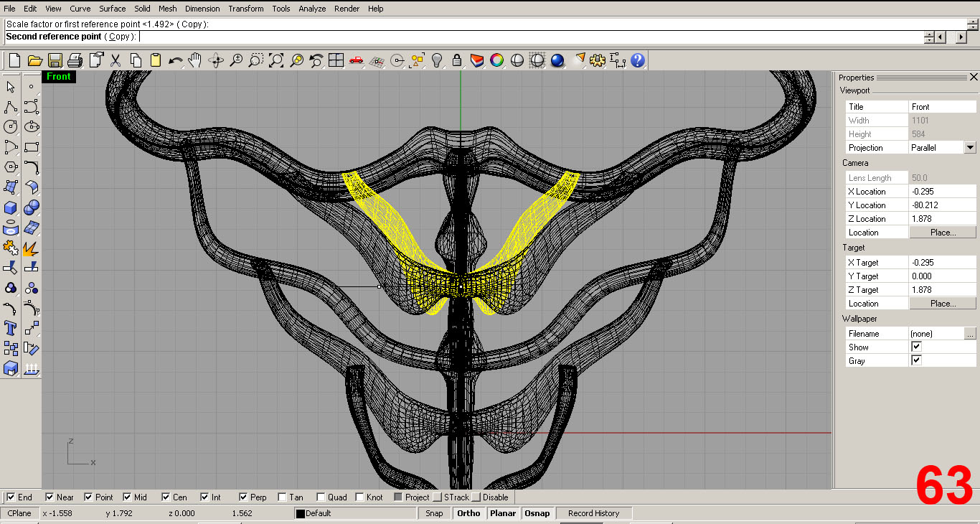Click the Copy option in the command prompt
Image resolution: width=980 pixels, height=524 pixels.
120,37
